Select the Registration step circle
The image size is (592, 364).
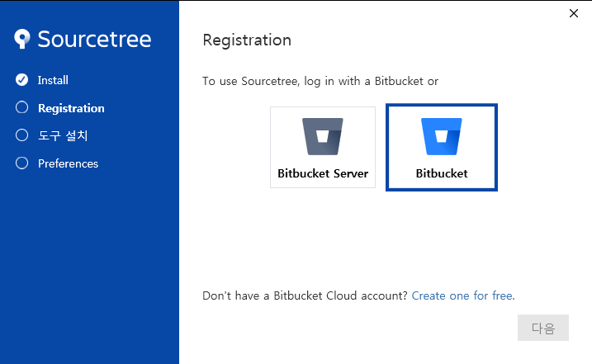click(x=22, y=107)
